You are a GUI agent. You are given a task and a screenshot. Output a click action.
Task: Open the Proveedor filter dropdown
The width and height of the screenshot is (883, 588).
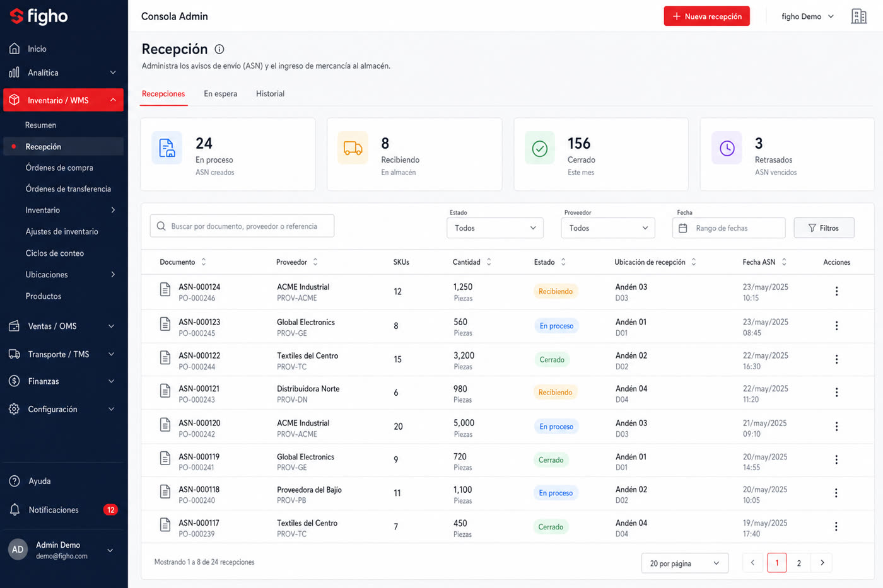tap(608, 228)
